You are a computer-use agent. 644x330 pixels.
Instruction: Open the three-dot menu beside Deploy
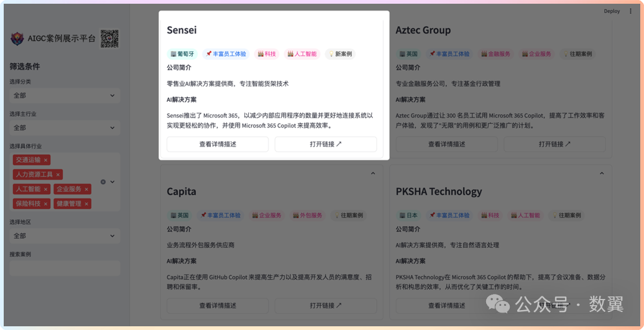631,11
